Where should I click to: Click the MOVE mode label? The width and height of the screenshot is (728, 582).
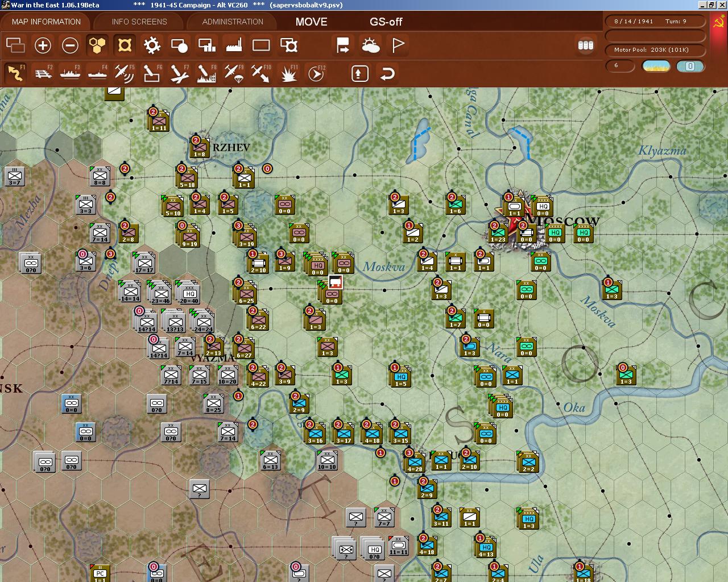311,22
